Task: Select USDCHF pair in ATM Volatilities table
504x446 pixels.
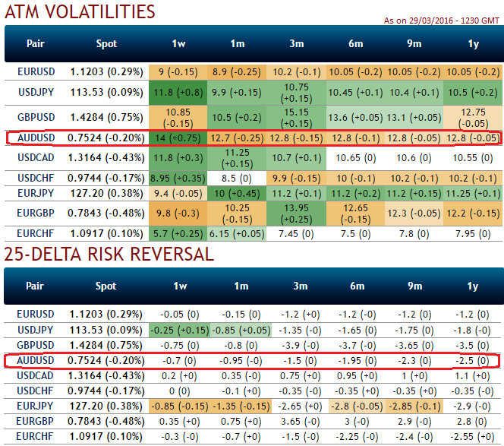Action: point(36,178)
